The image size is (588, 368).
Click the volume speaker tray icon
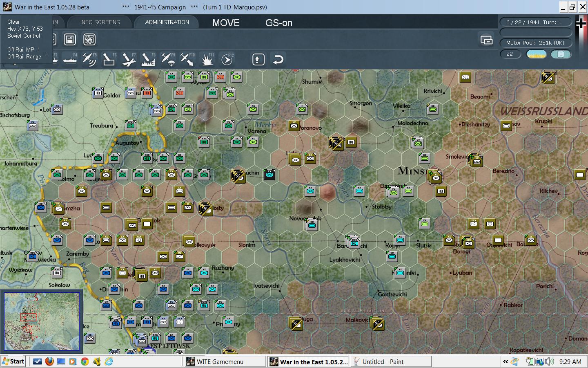pyautogui.click(x=549, y=361)
